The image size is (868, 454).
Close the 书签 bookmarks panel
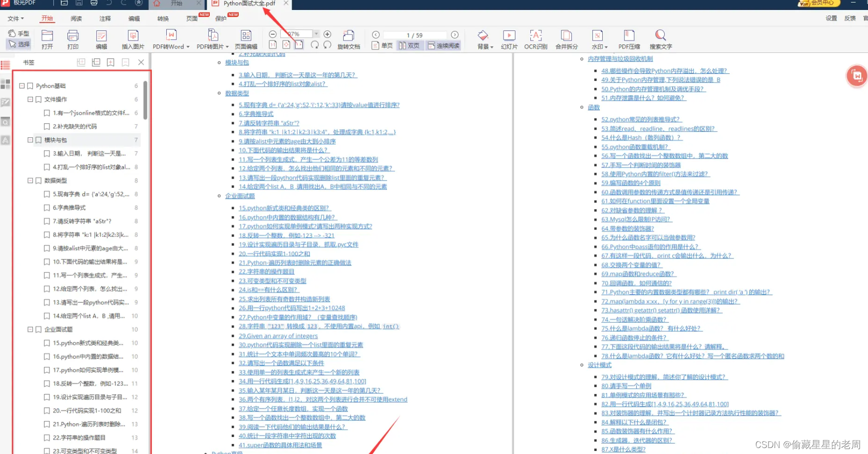tap(141, 62)
